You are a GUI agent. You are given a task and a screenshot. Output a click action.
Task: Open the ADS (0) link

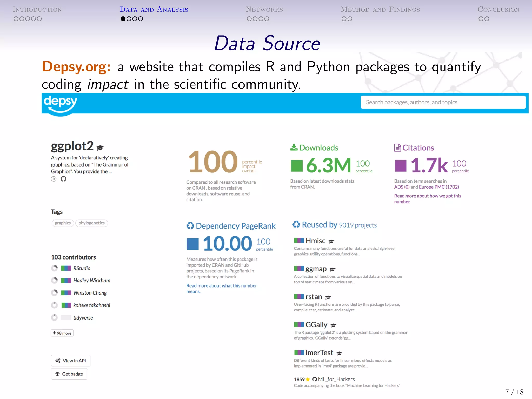(402, 187)
